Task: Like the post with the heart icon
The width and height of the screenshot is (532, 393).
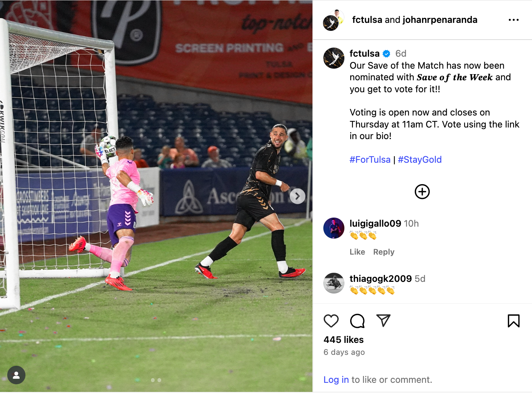Action: click(331, 321)
